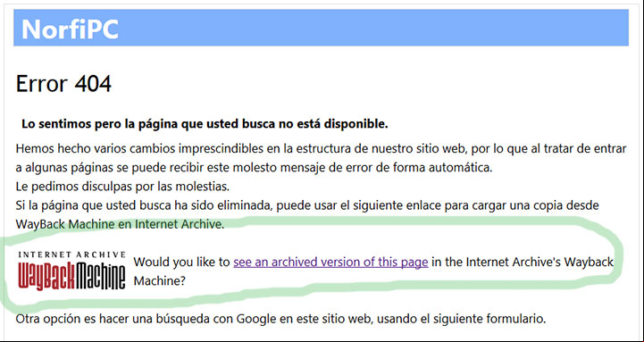The image size is (644, 342).
Task: Click the Error 404 heading
Action: pos(63,84)
